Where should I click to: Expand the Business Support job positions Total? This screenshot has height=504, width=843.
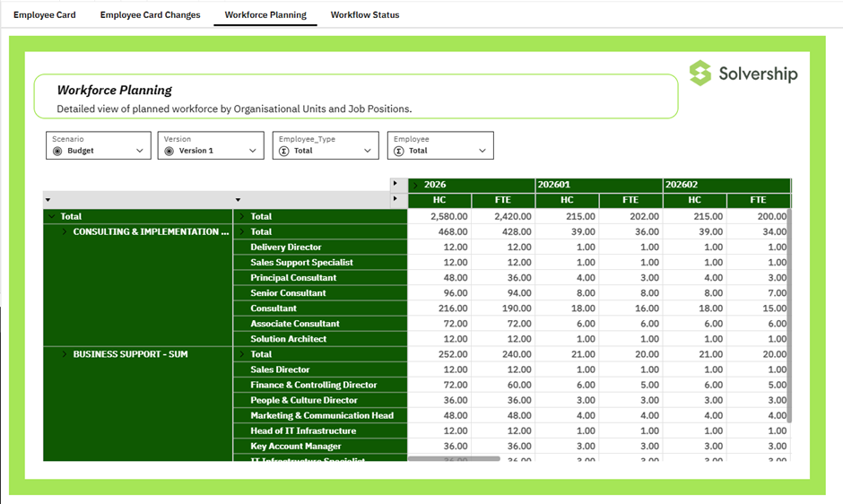point(242,354)
